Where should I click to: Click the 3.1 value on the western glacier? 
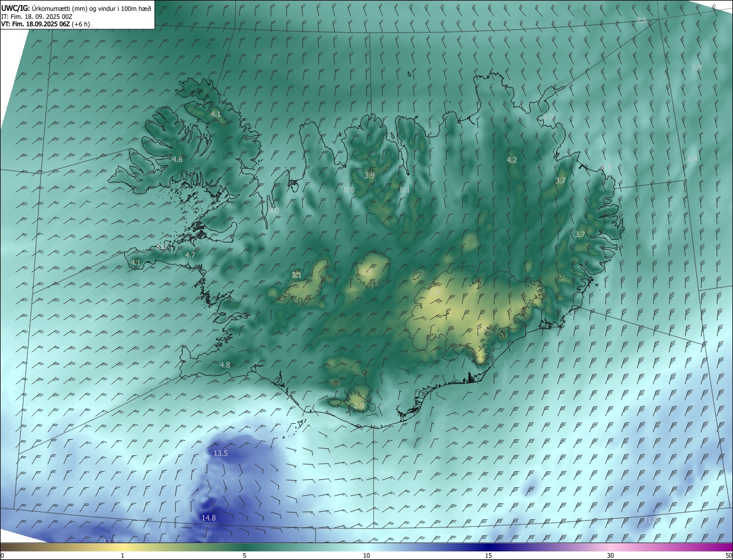[297, 275]
